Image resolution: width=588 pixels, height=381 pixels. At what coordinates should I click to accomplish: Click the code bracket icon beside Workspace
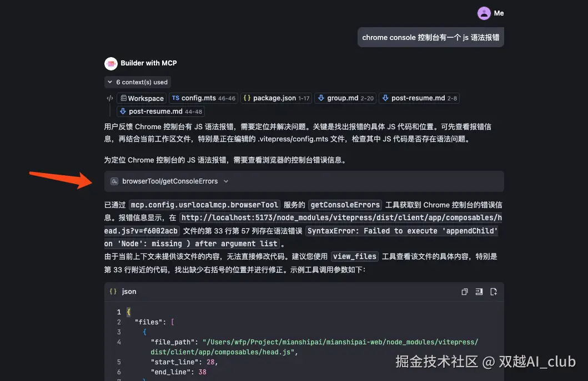109,98
